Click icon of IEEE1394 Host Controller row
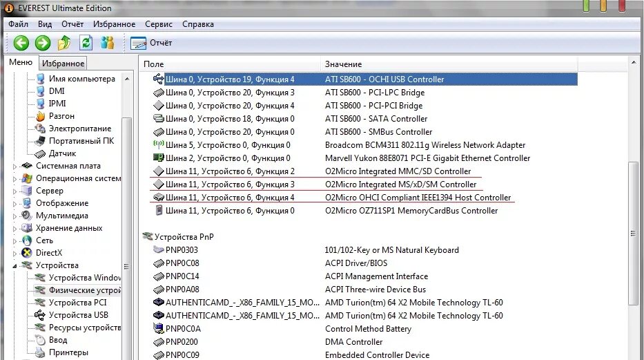Screen dimensions: 644x360 coord(159,197)
